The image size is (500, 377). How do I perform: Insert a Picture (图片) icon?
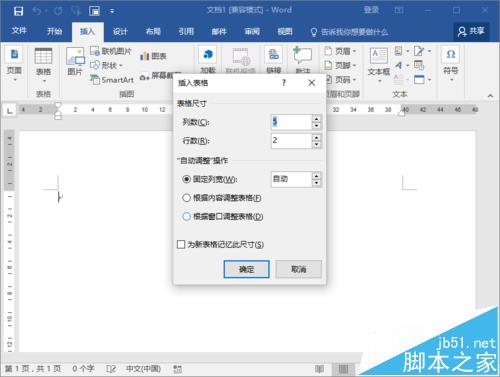(75, 56)
